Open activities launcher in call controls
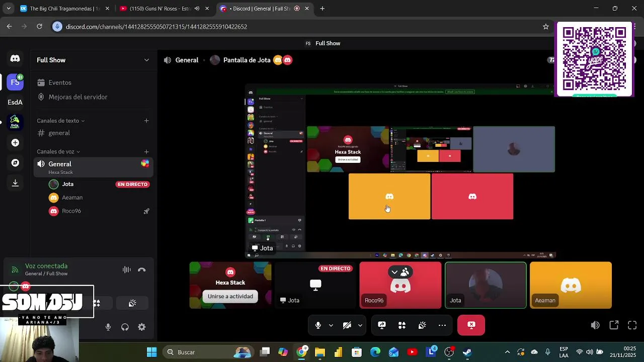The width and height of the screenshot is (644, 362). point(402,325)
